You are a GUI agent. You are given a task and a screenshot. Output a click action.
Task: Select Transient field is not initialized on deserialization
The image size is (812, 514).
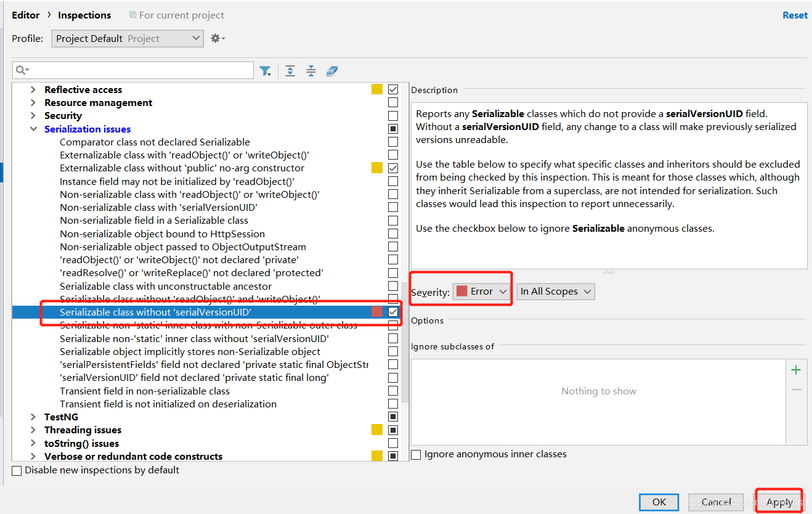168,404
